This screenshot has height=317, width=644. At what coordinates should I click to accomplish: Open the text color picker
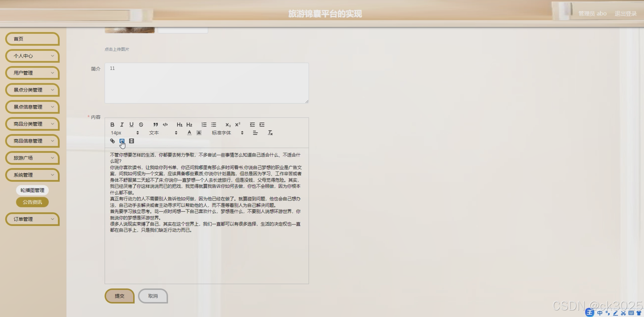tap(189, 133)
